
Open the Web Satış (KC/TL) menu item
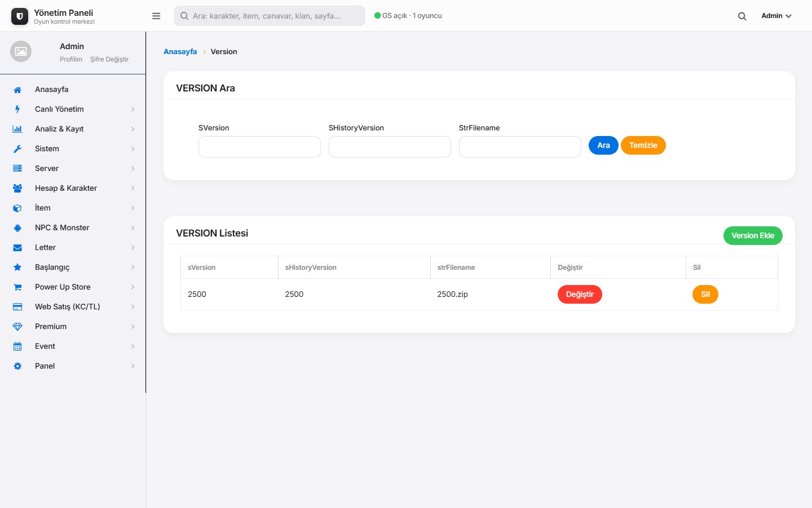tap(73, 306)
